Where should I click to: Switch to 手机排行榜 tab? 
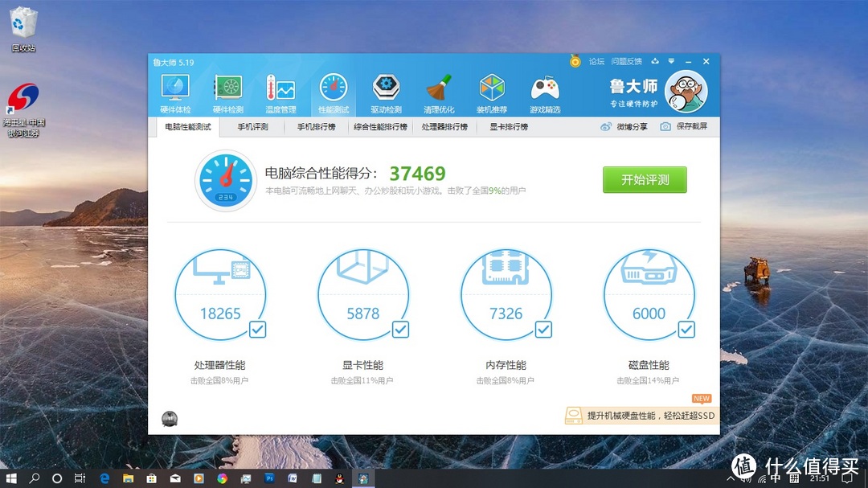point(316,127)
